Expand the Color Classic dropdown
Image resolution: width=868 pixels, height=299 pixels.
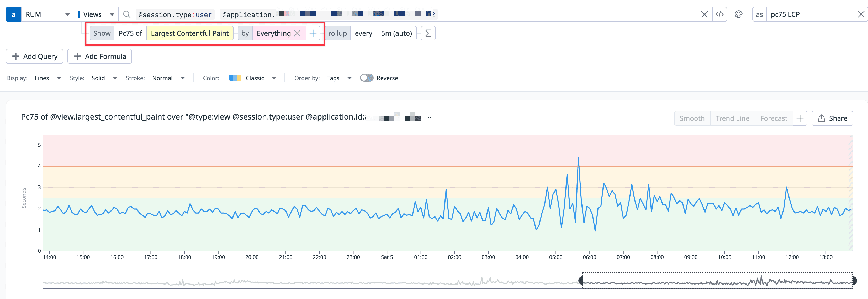point(253,78)
